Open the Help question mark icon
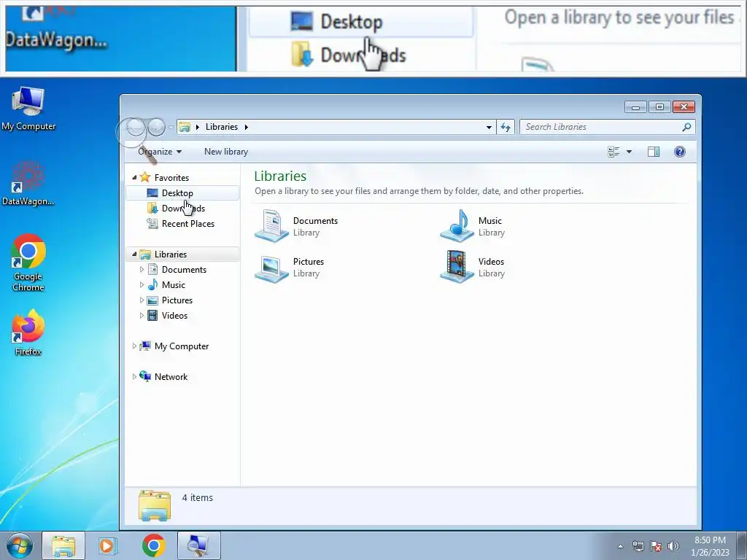 coord(680,152)
